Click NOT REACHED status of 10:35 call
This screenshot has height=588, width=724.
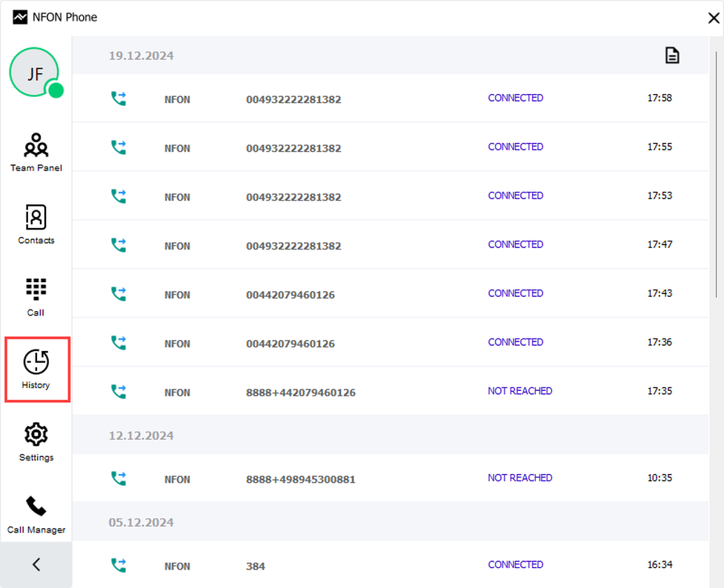coord(520,478)
